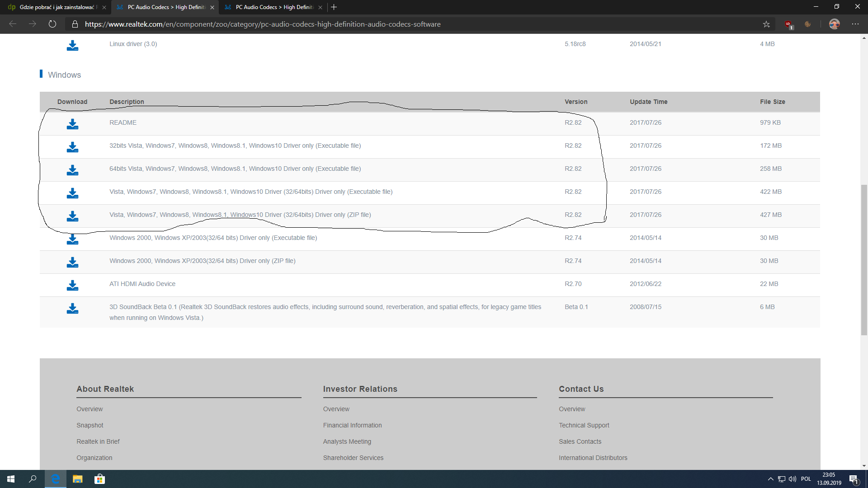Show hidden system tray icons

(x=770, y=479)
